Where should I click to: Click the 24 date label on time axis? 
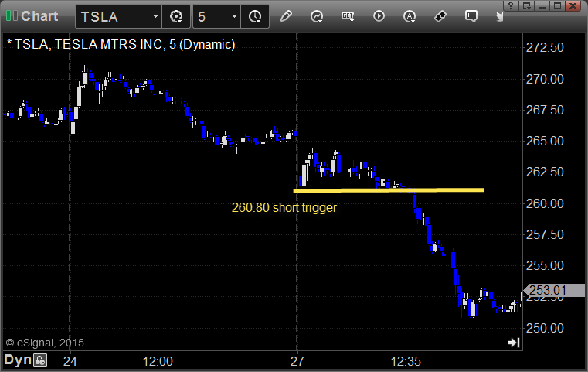click(70, 361)
